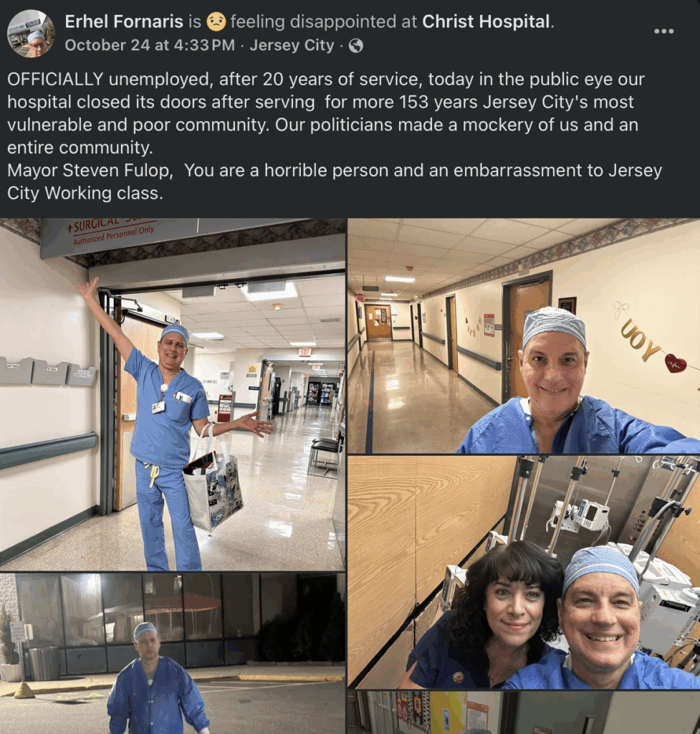Open photo of man posing at surgical doorway

tap(173, 394)
